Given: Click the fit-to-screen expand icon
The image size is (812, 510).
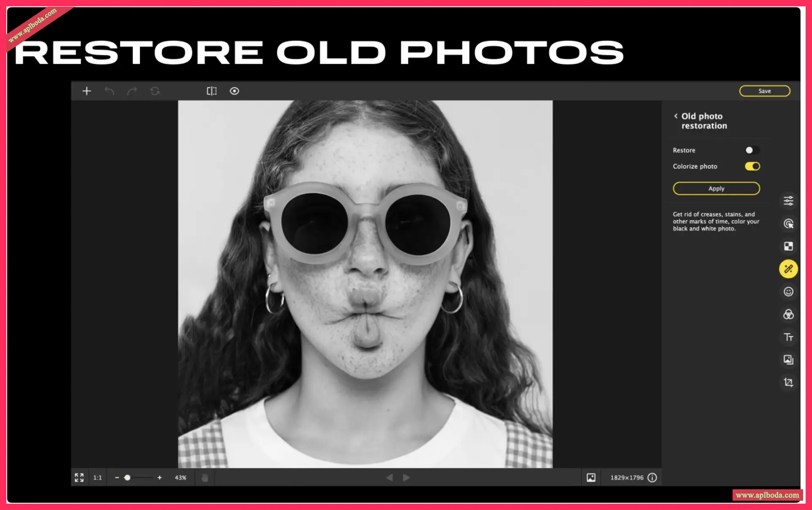Looking at the screenshot, I should (79, 477).
